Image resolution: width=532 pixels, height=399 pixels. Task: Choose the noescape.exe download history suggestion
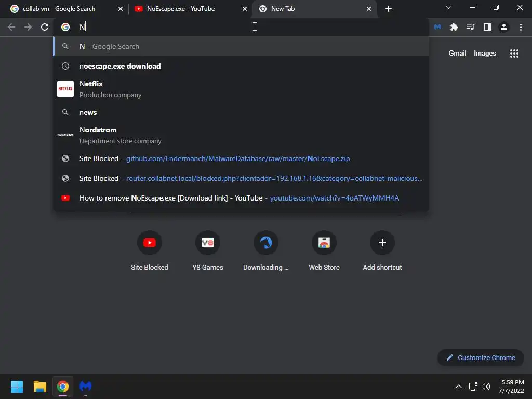(241, 66)
